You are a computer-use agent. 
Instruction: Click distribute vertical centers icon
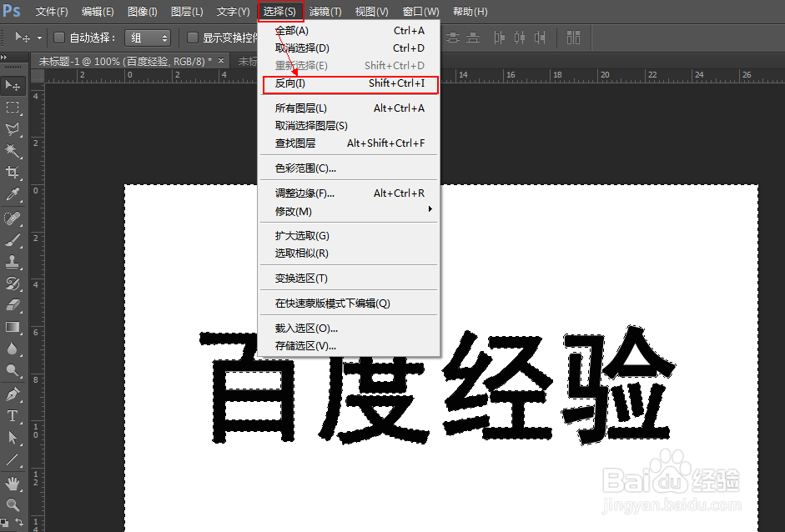click(453, 38)
